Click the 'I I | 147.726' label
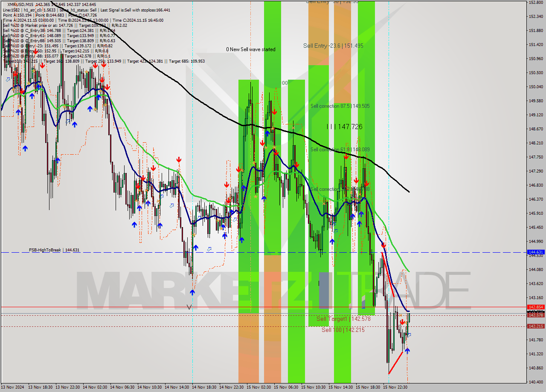The height and width of the screenshot is (392, 546). 345,127
